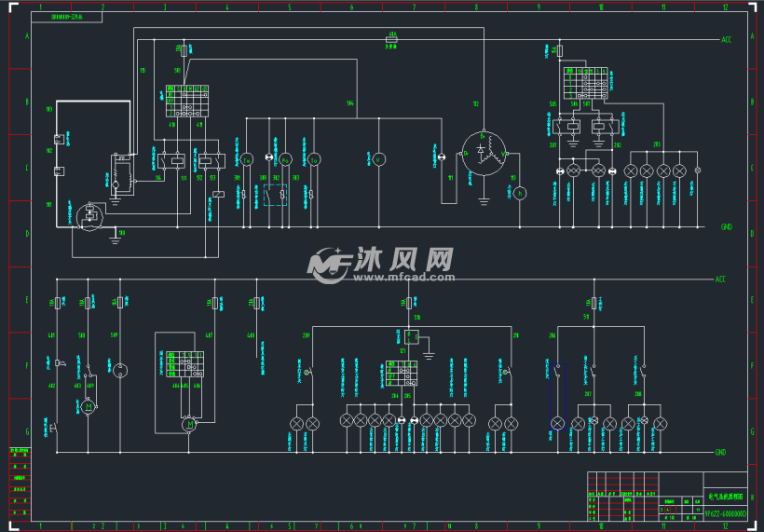Click the ACC label of the lower circuit
Screen dimensions: 764x532
[720, 280]
